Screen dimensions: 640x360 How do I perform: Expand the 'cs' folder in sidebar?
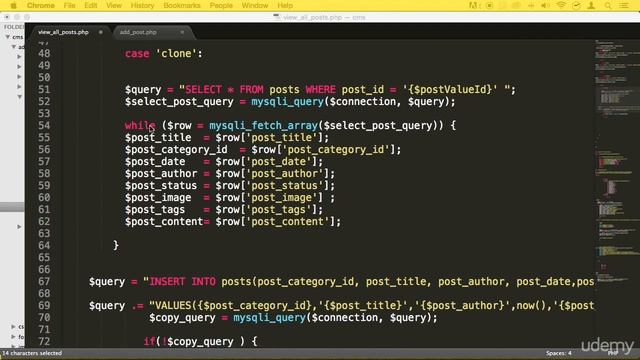(13, 327)
